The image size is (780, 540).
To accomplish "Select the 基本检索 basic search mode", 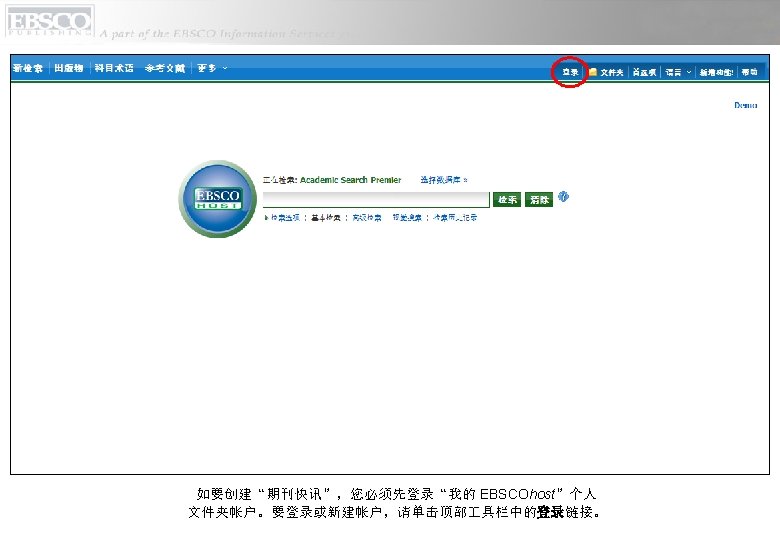I will point(326,218).
